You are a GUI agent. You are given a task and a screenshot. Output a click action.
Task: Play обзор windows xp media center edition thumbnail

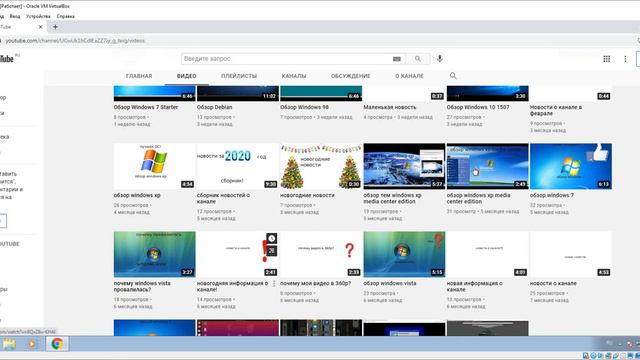coord(487,166)
